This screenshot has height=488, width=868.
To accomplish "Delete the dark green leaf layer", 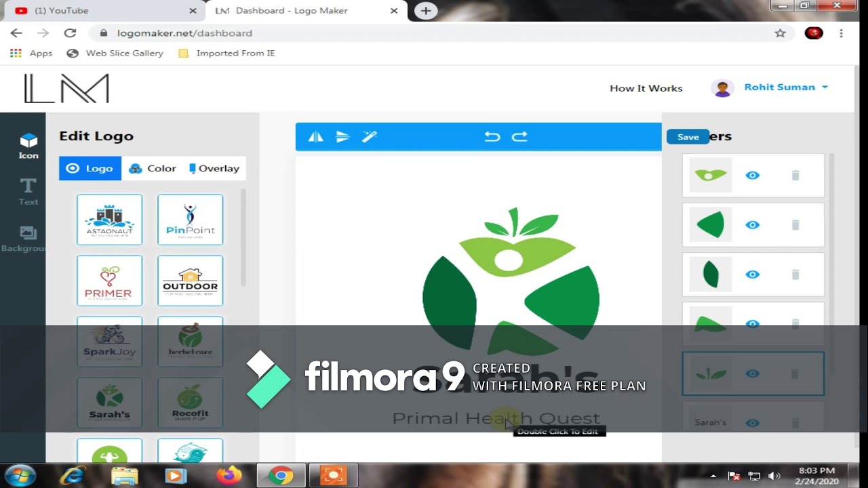I will (795, 274).
